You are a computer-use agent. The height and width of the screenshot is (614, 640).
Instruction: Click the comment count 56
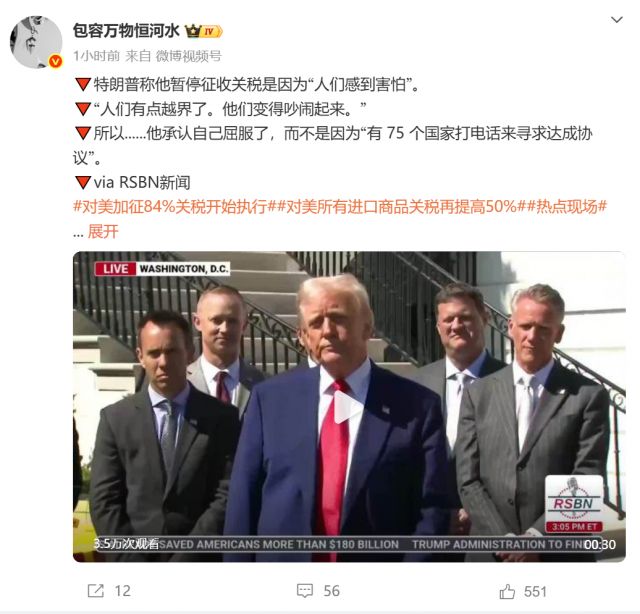tap(331, 591)
